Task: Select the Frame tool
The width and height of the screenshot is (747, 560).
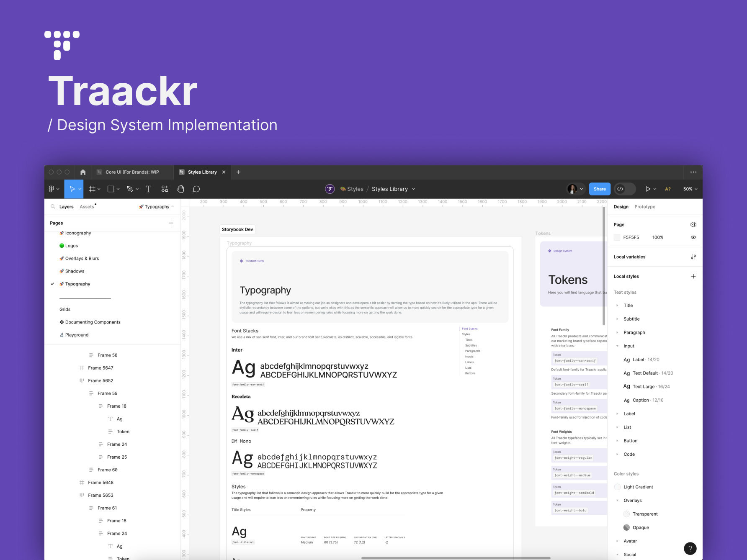Action: point(92,189)
